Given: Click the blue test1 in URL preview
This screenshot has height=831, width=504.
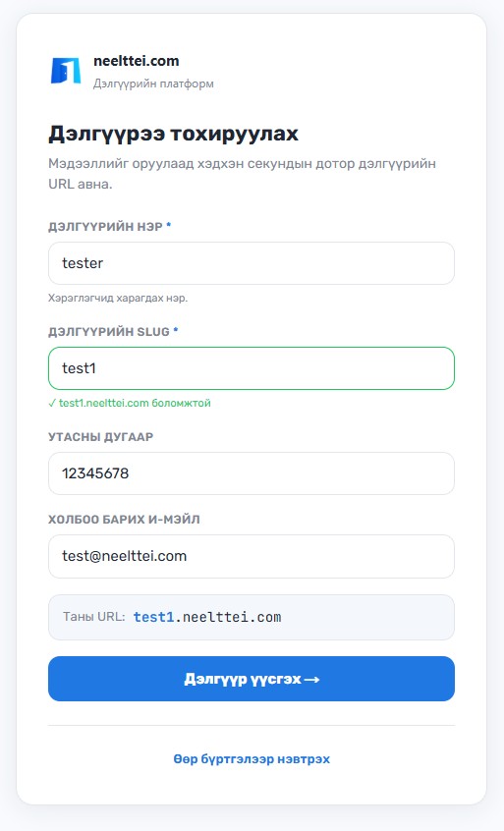Looking at the screenshot, I should 153,618.
